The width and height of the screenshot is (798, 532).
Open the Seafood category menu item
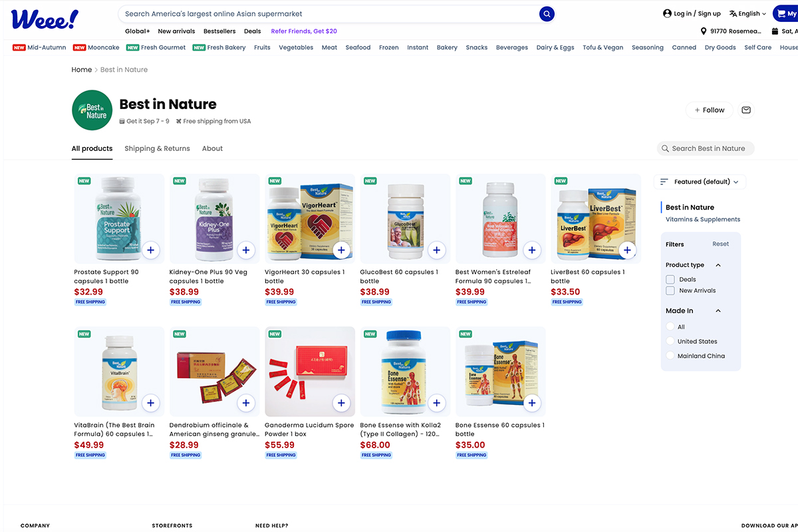click(x=358, y=48)
